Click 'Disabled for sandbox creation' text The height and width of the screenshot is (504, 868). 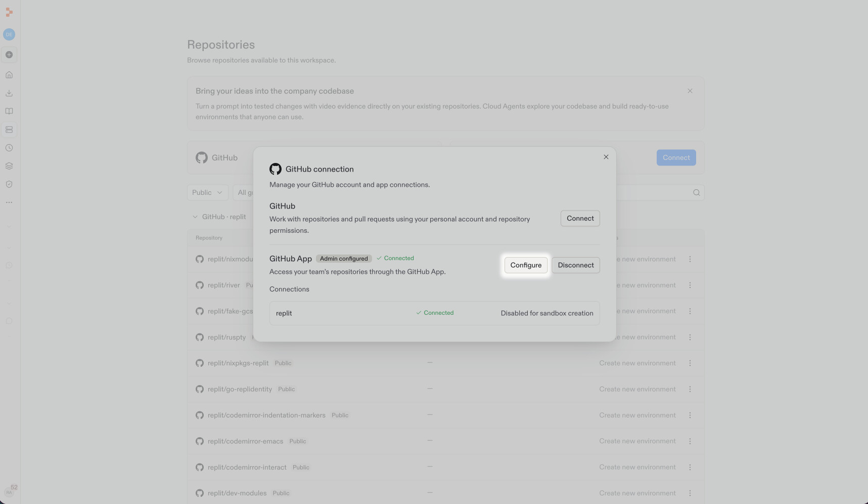(x=547, y=313)
